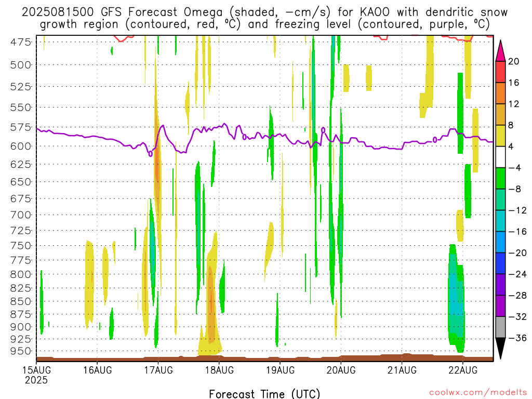Screen dimensions: 532x399
Task: Click the red 16-20 colorbar segment
Action: 500,72
